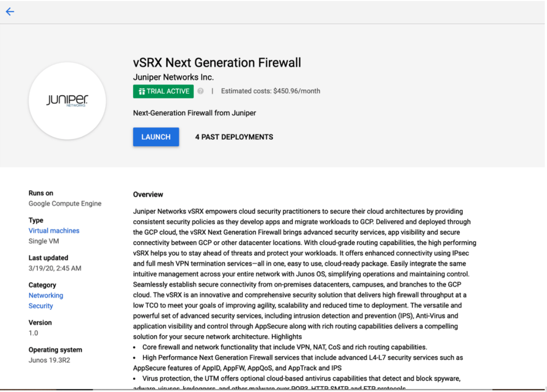Click the Junos 19.3R2 operating system text
This screenshot has height=392, width=547.
point(49,360)
